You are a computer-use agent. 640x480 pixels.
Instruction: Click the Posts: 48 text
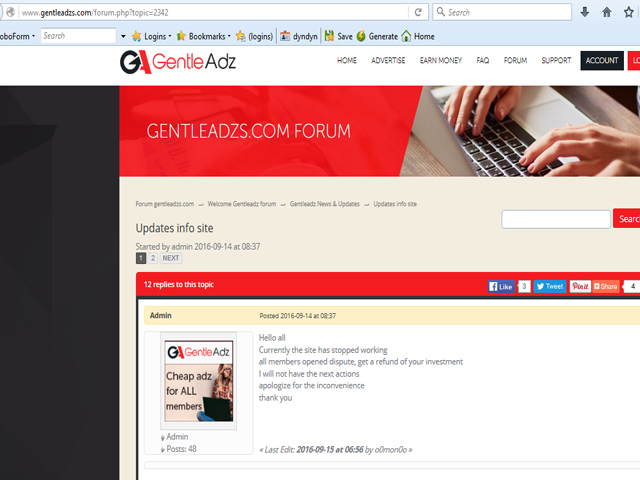(181, 449)
